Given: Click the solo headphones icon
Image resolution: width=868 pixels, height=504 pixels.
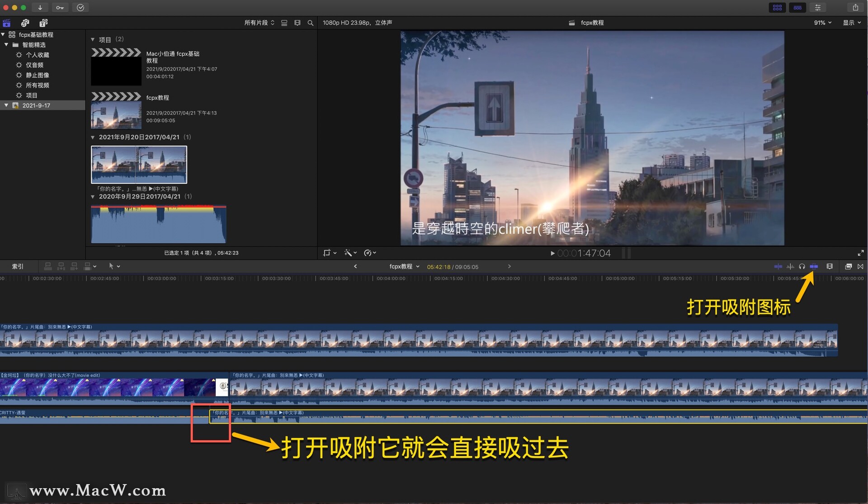Looking at the screenshot, I should 802,266.
